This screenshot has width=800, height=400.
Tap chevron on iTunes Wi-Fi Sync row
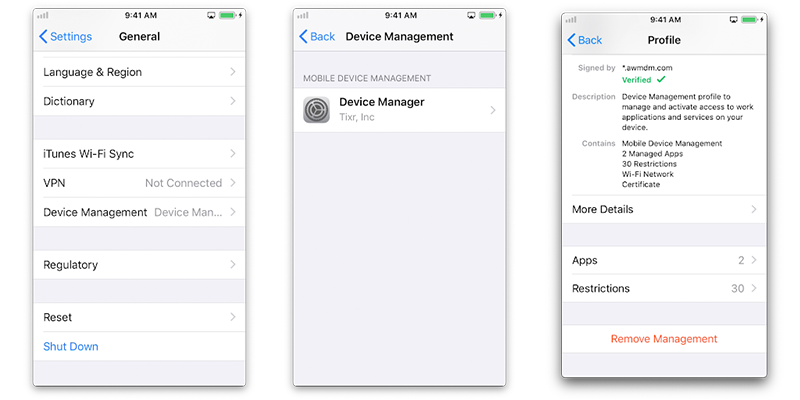pyautogui.click(x=233, y=154)
